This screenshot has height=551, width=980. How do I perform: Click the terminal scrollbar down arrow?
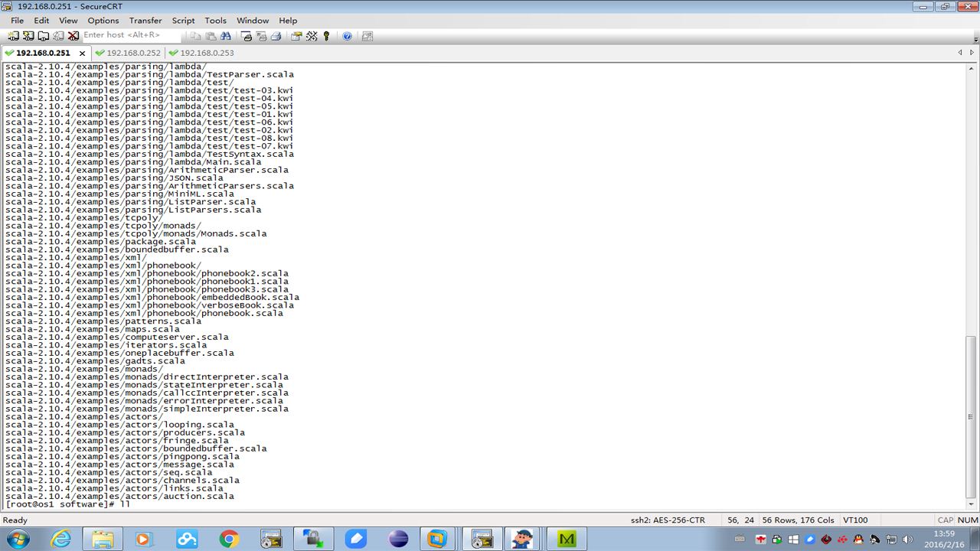coord(972,504)
